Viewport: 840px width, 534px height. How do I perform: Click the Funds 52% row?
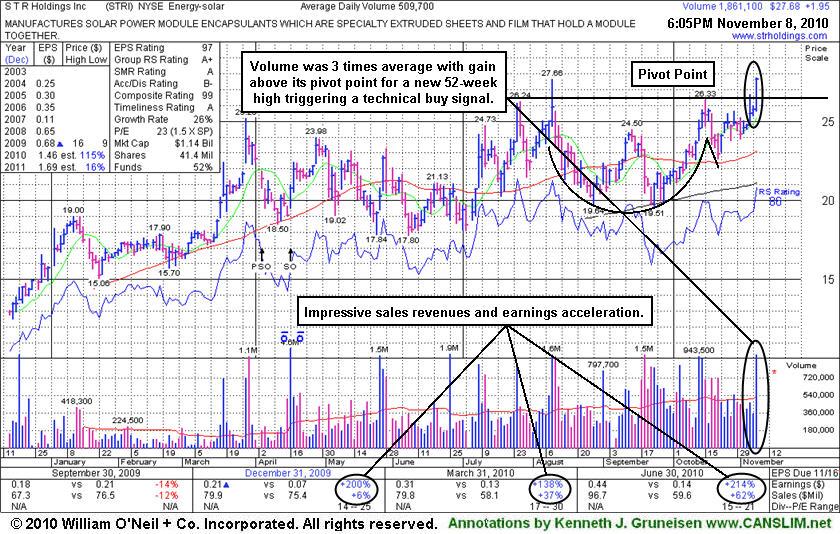click(163, 167)
